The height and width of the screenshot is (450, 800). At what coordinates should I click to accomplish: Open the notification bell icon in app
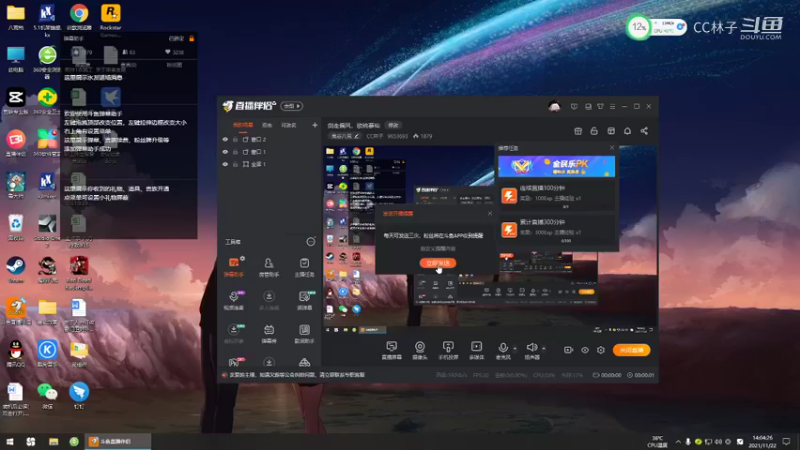(627, 131)
